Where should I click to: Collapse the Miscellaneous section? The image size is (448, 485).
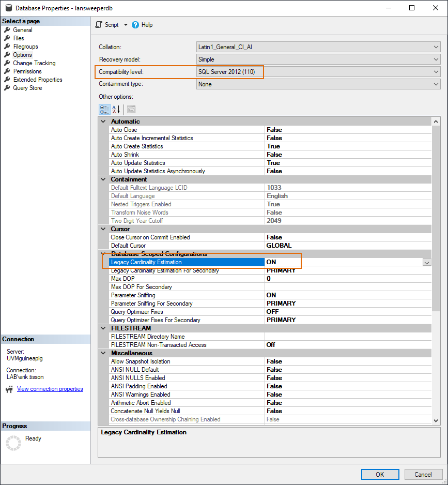(x=103, y=353)
